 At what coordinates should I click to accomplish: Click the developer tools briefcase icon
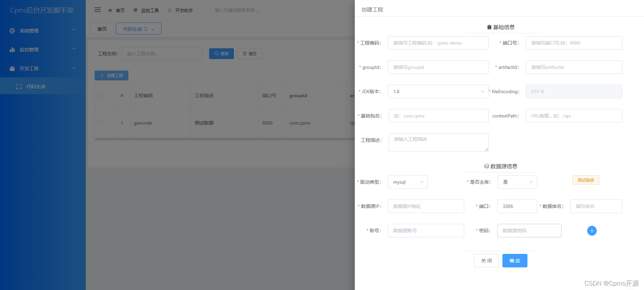coord(12,69)
